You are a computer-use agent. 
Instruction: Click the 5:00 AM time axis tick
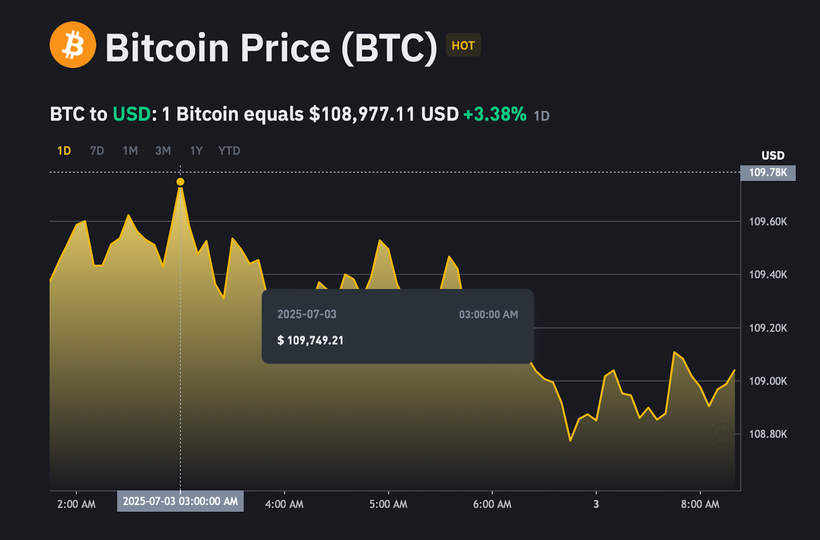tap(388, 504)
